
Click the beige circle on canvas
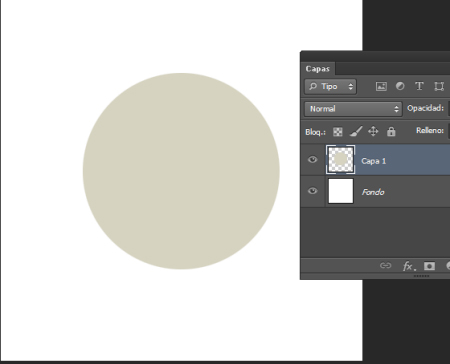tap(181, 171)
